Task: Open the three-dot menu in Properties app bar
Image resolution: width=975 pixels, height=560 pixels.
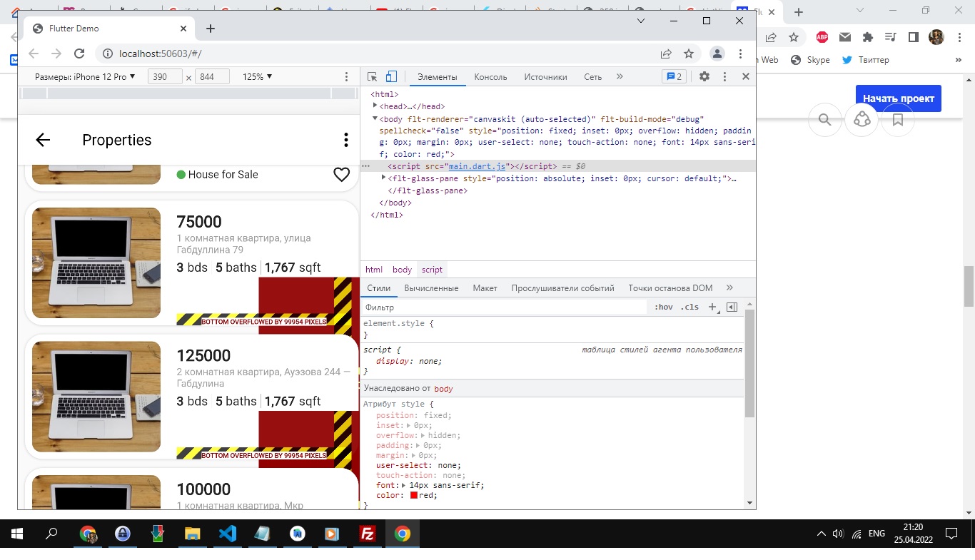Action: 346,140
